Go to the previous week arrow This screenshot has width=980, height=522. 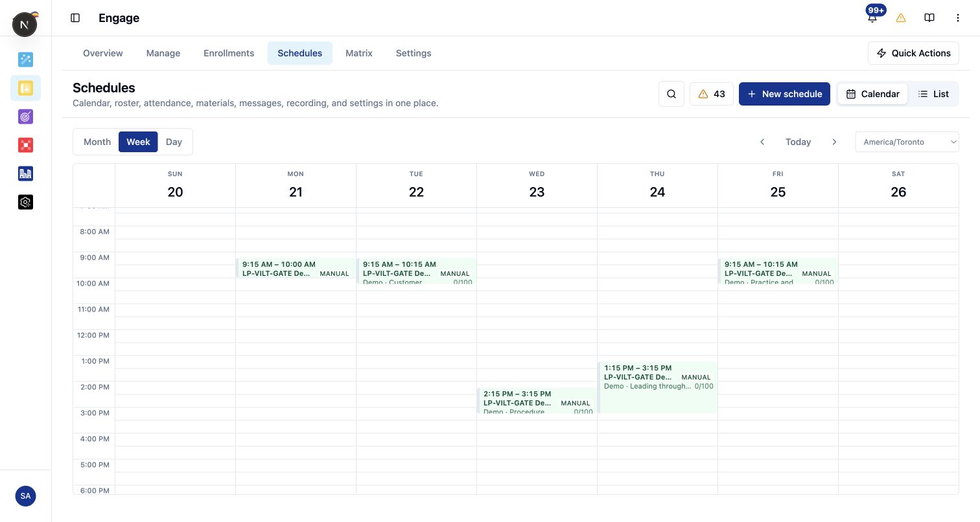pos(762,142)
